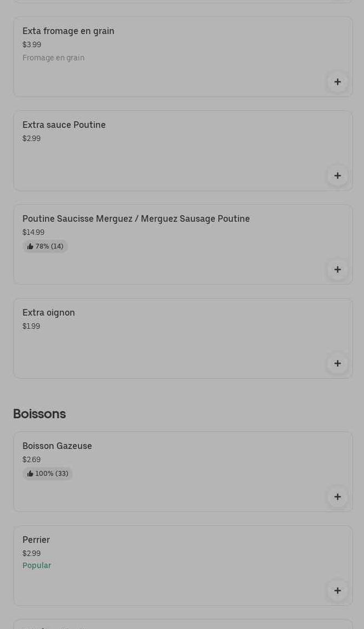
Task: Click the Popular label under Perrier
Action: click(x=37, y=566)
